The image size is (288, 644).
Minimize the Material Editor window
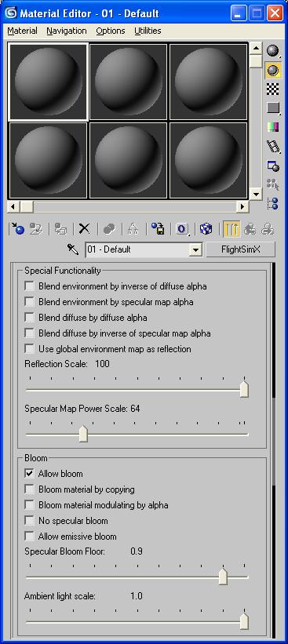click(x=239, y=13)
